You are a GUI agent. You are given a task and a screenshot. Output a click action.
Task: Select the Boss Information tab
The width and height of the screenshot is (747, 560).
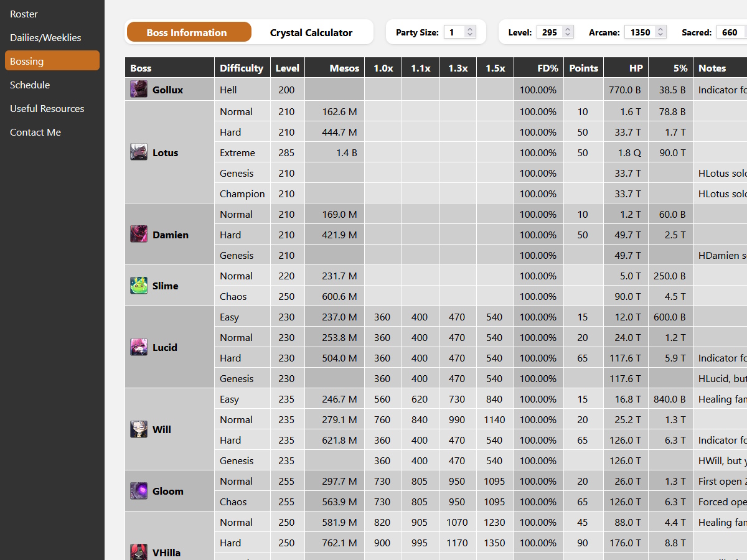(x=187, y=32)
